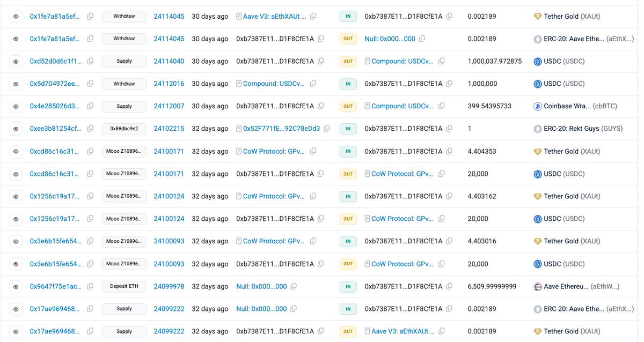Open Tether Gold token on 4.403162 row
The height and width of the screenshot is (342, 644).
(x=572, y=197)
